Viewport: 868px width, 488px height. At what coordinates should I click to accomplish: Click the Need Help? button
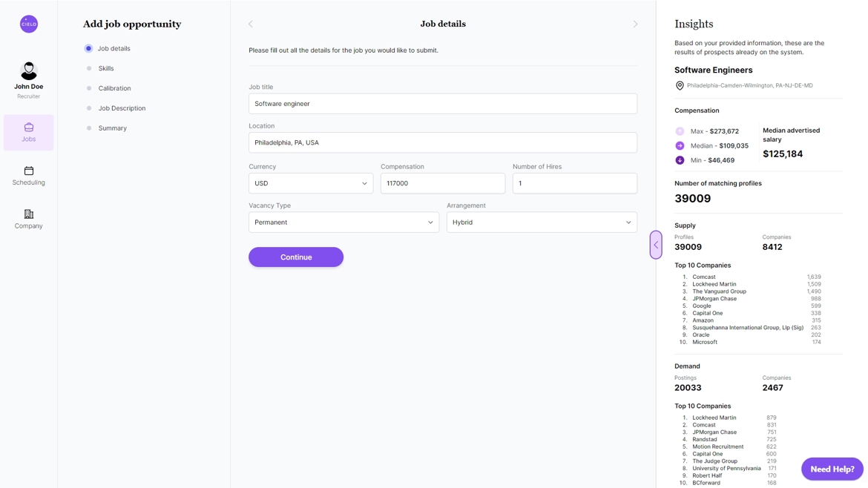pos(832,469)
